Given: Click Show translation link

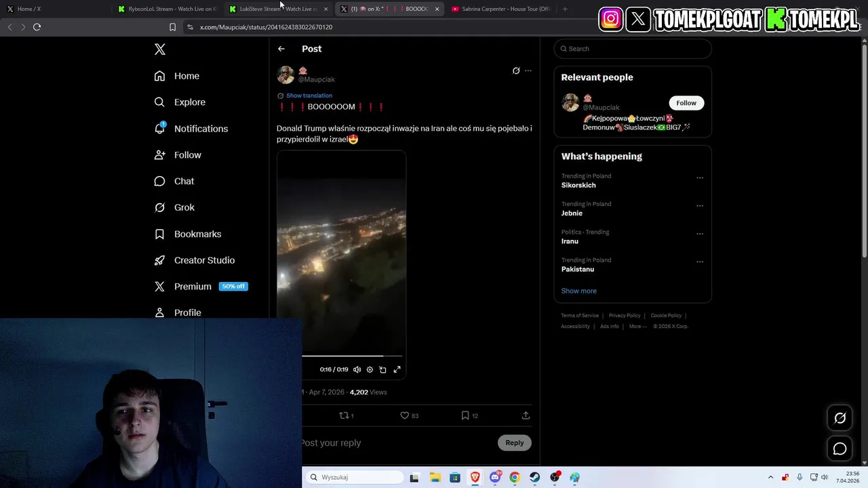Looking at the screenshot, I should point(309,96).
